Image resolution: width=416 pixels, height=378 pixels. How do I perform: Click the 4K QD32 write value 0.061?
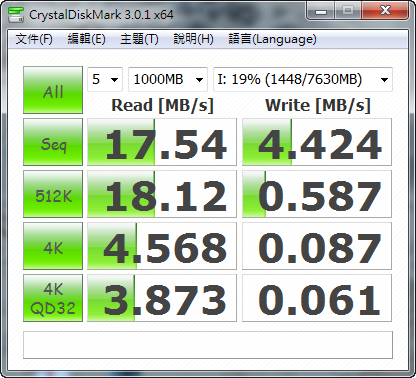[317, 298]
